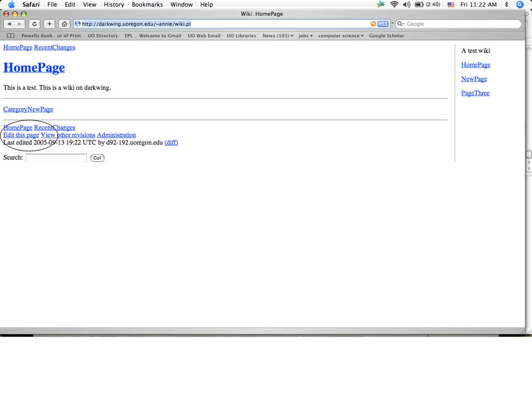532x399 pixels.
Task: Open the Welcome to Gmail bookmark
Action: [x=160, y=35]
